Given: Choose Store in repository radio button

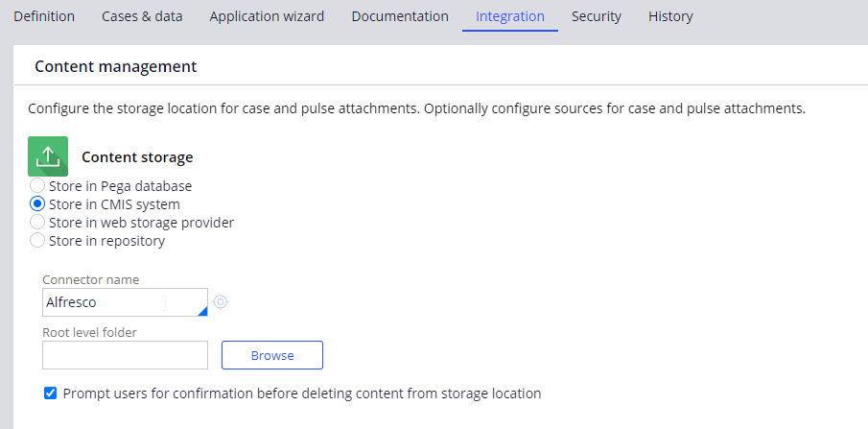Looking at the screenshot, I should [x=37, y=241].
